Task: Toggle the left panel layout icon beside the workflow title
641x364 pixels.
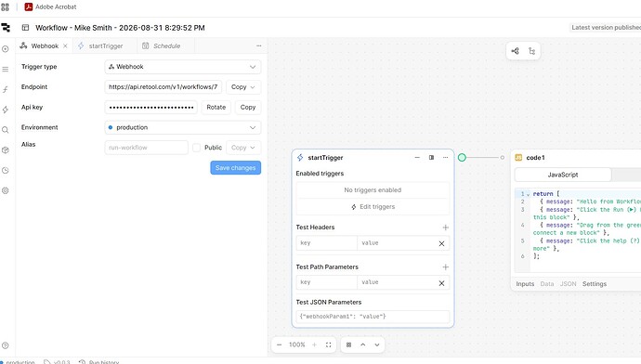Action: (x=25, y=27)
